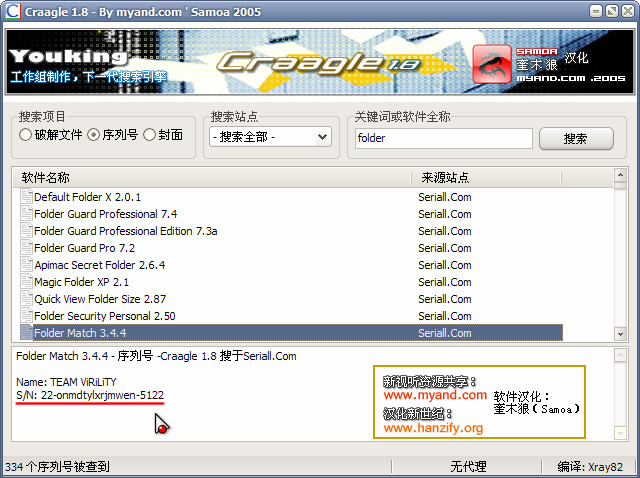Viewport: 640px width, 478px height.
Task: Click the red Samoa dragon logo in banner
Action: (491, 64)
